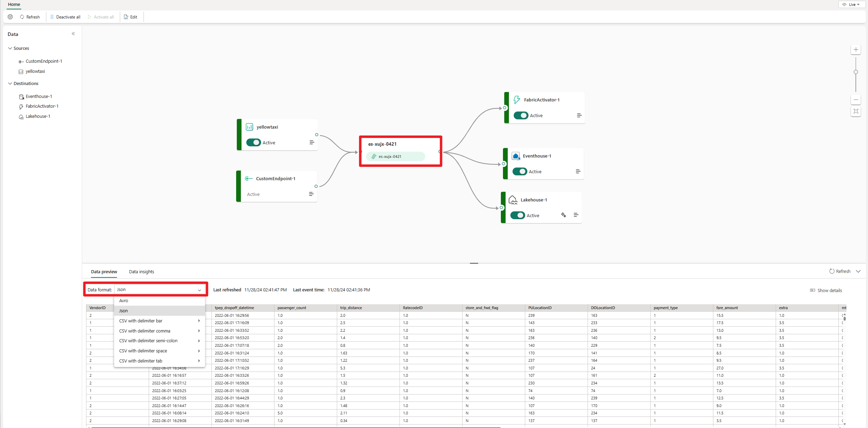This screenshot has width=868, height=428.
Task: Open FabricActivator-1 node menu icon
Action: (579, 115)
